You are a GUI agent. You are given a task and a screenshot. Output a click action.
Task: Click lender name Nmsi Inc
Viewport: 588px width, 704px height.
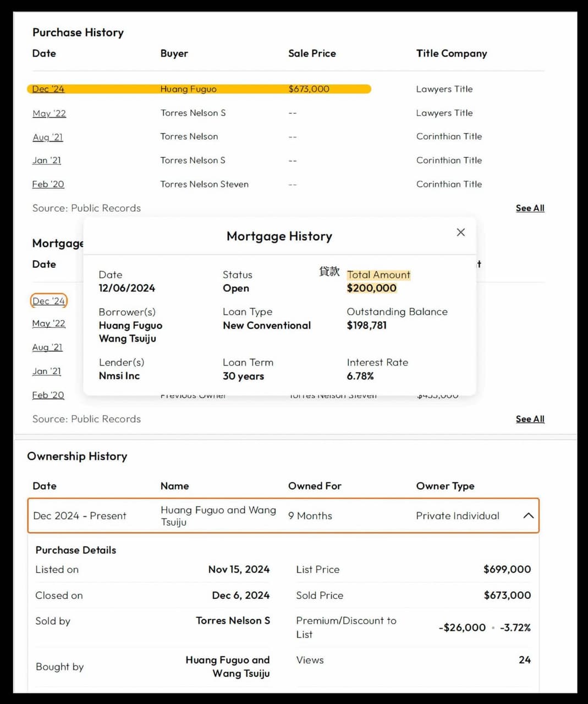tap(119, 376)
